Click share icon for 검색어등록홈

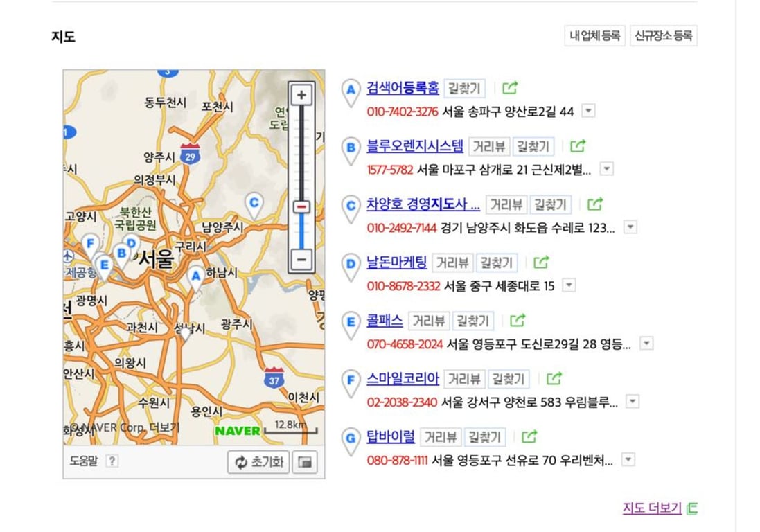coord(509,88)
